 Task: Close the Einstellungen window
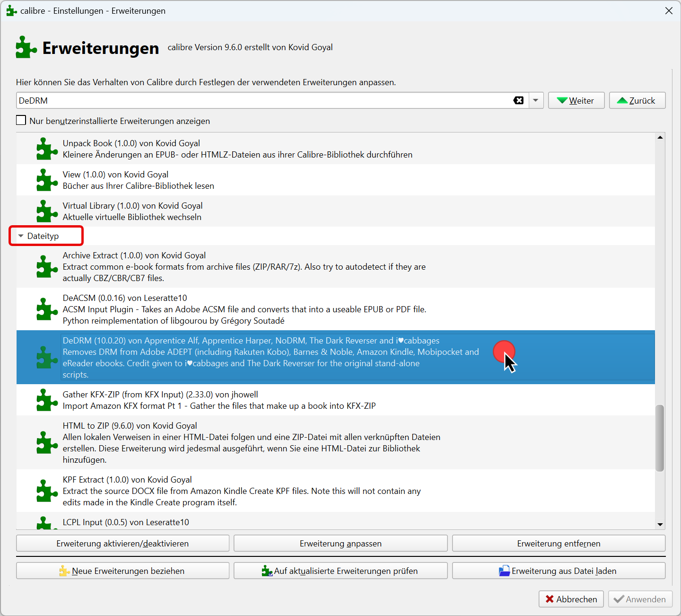[669, 10]
